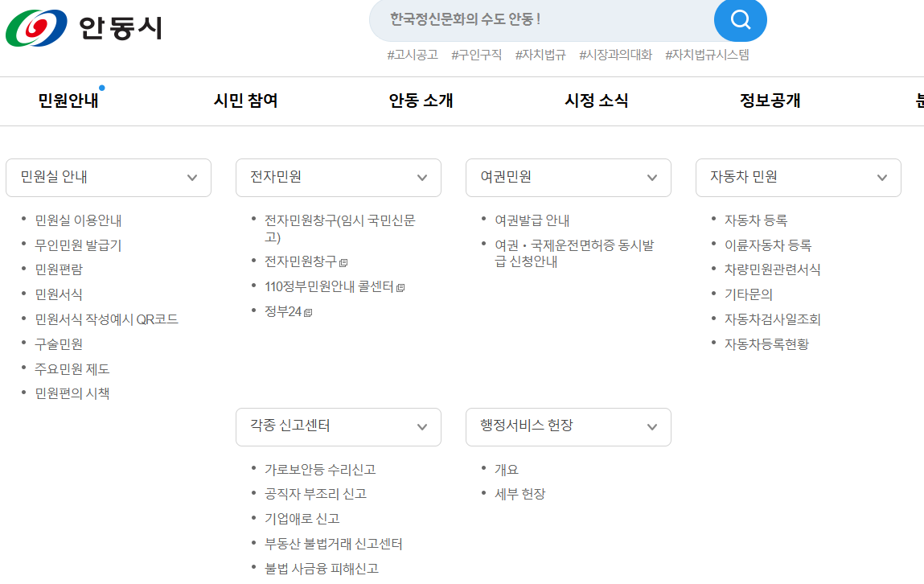Collapse the 각종 신고센터 panel chevron
Screen dimensions: 924x584
coord(422,426)
